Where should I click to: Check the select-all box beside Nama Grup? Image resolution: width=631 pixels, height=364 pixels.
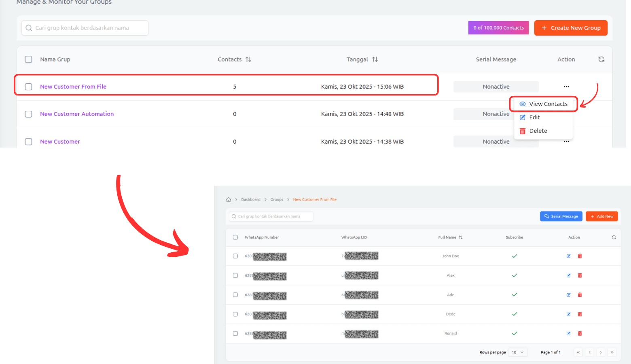click(x=29, y=59)
